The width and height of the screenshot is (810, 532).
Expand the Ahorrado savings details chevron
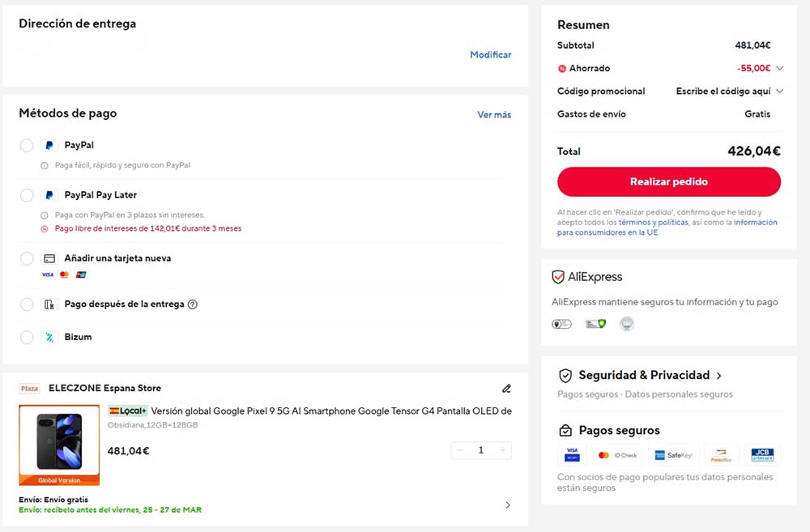click(778, 68)
